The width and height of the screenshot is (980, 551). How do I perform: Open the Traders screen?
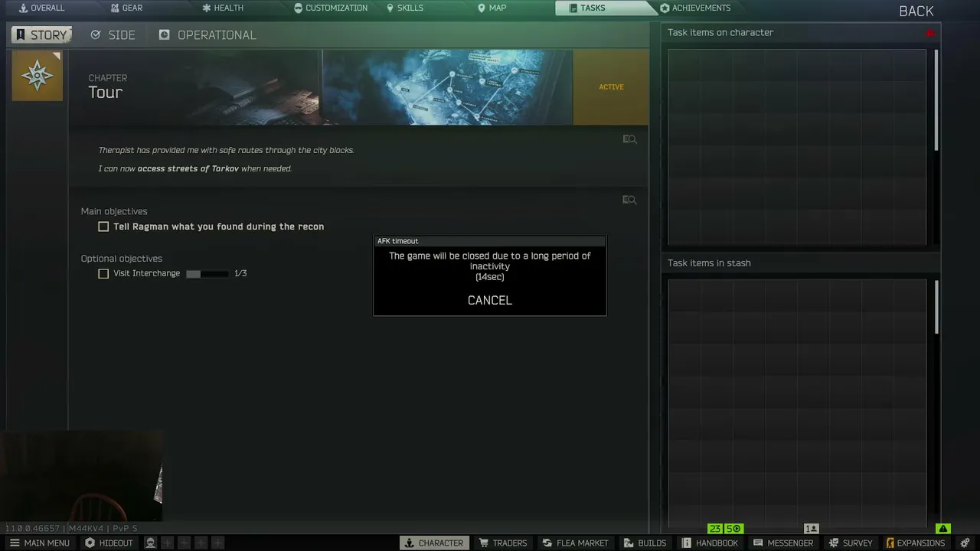503,543
